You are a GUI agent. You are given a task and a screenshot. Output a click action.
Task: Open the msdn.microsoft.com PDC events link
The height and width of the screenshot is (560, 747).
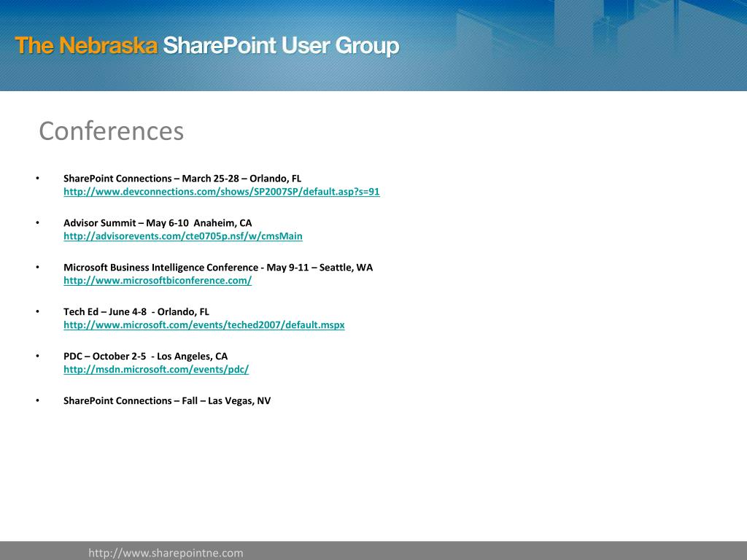[156, 370]
